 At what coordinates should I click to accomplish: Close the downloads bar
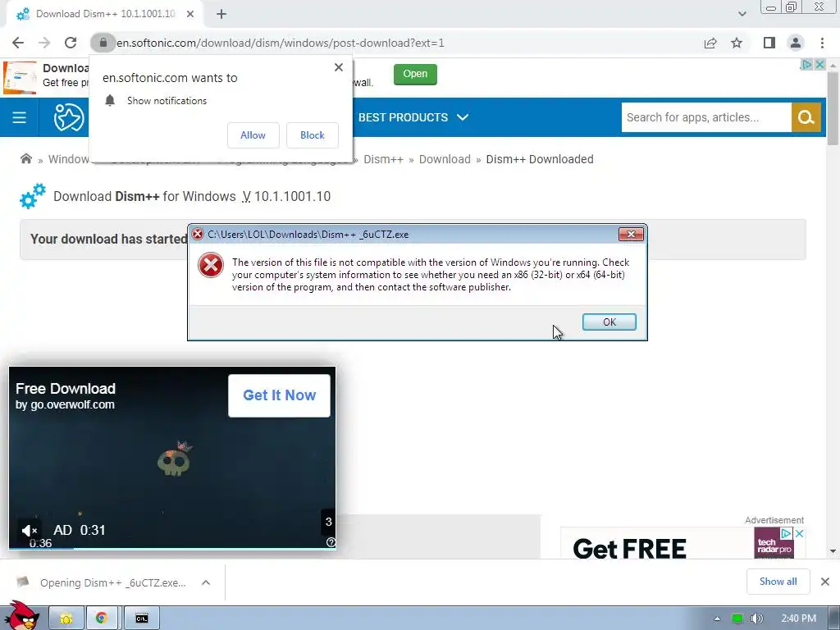[x=825, y=582]
